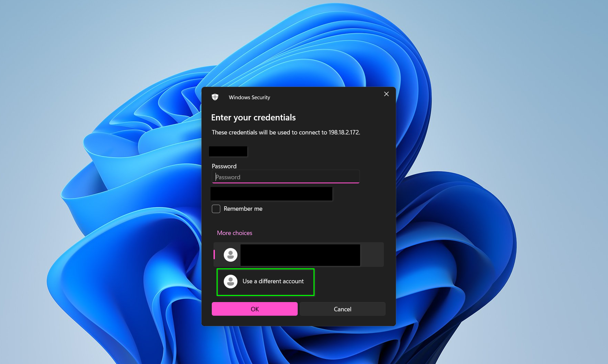The height and width of the screenshot is (364, 608).
Task: Focus the Password input field
Action: click(285, 177)
